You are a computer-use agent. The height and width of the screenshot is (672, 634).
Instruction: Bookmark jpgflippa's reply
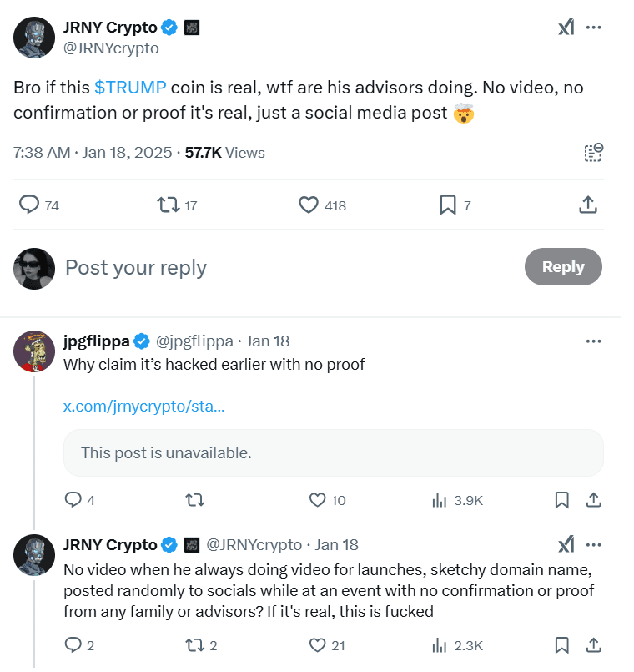tap(562, 500)
